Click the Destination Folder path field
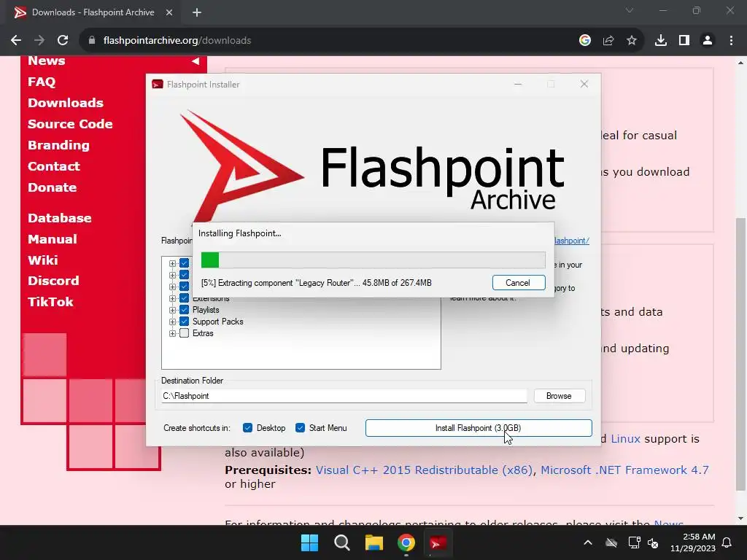The height and width of the screenshot is (560, 747). (344, 396)
